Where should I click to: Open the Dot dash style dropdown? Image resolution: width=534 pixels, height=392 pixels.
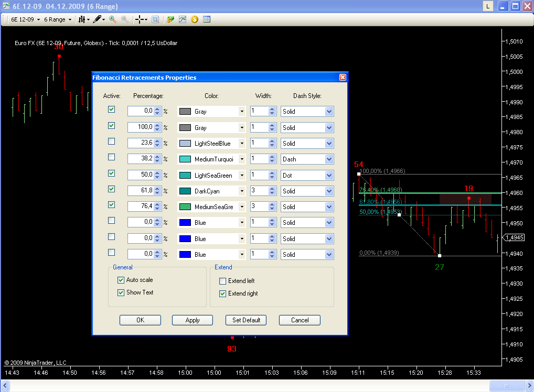point(329,176)
